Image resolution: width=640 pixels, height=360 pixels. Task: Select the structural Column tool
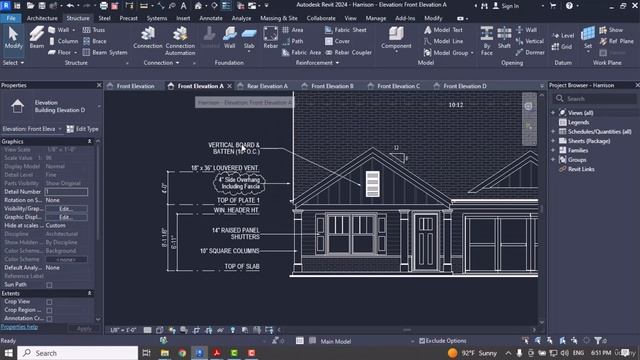(x=63, y=41)
